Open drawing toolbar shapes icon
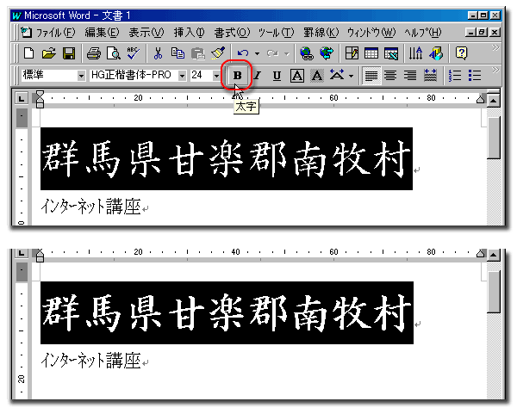The width and height of the screenshot is (517, 420). pos(436,53)
